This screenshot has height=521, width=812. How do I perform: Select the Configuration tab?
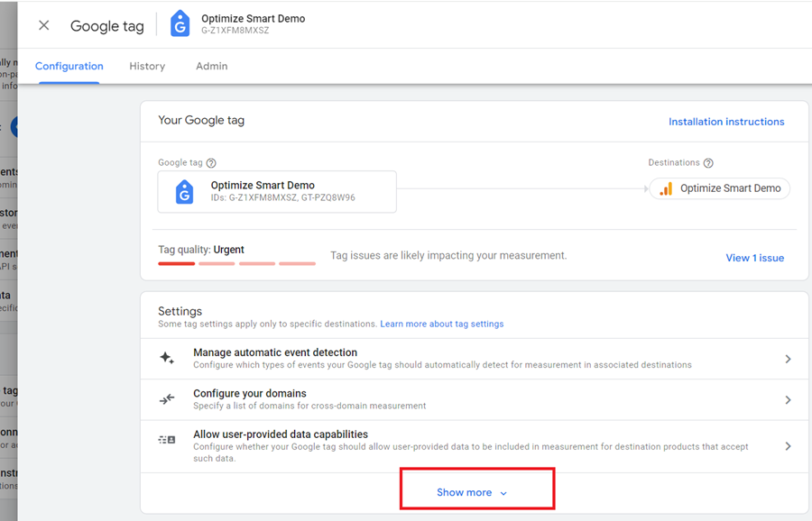tap(69, 66)
